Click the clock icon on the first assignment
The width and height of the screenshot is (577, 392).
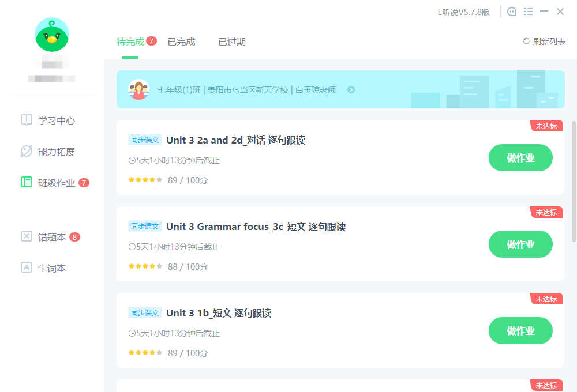pos(133,160)
